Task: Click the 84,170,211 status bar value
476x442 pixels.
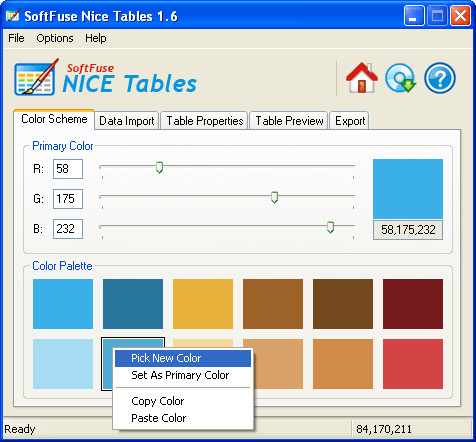Action: (384, 429)
